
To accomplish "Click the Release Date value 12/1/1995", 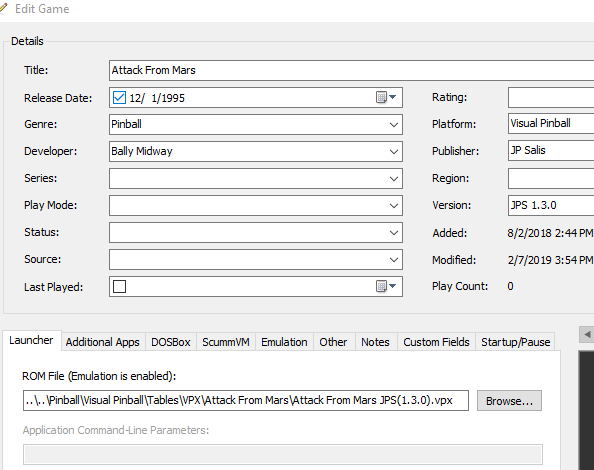I will [x=157, y=98].
